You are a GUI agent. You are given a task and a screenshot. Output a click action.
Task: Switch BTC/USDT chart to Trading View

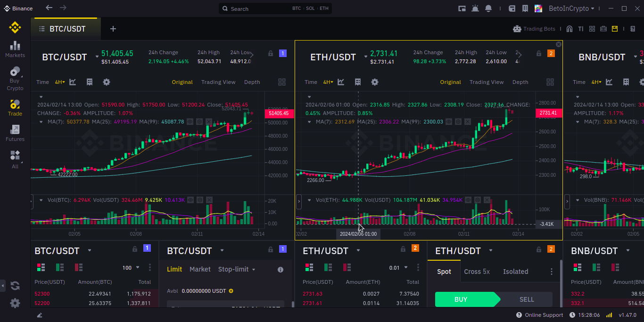[218, 82]
